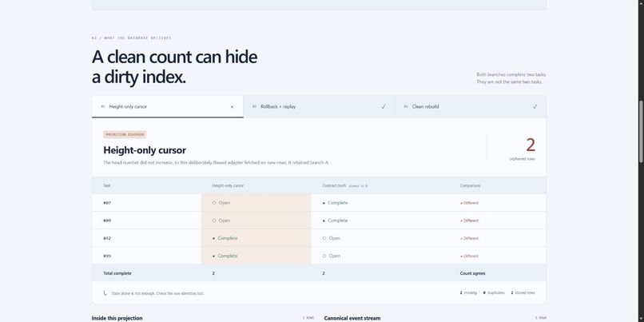
Task: Select task ID #99 cell
Action: (107, 256)
